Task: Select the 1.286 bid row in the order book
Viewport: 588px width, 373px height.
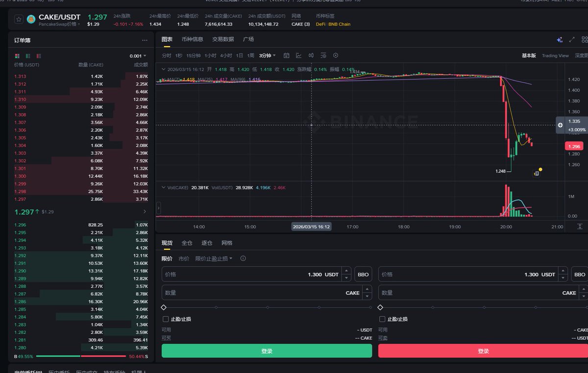Action: pyautogui.click(x=81, y=302)
